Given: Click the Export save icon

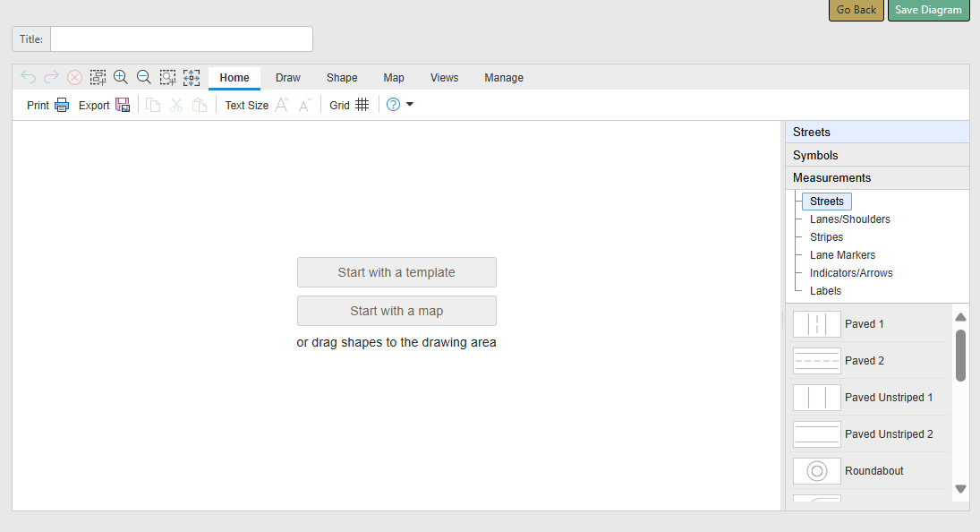Looking at the screenshot, I should 123,105.
